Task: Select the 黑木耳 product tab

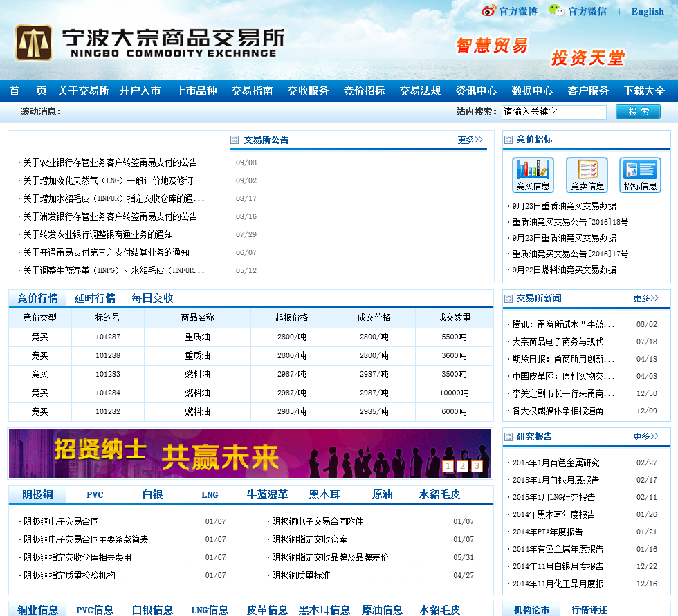Action: tap(324, 494)
